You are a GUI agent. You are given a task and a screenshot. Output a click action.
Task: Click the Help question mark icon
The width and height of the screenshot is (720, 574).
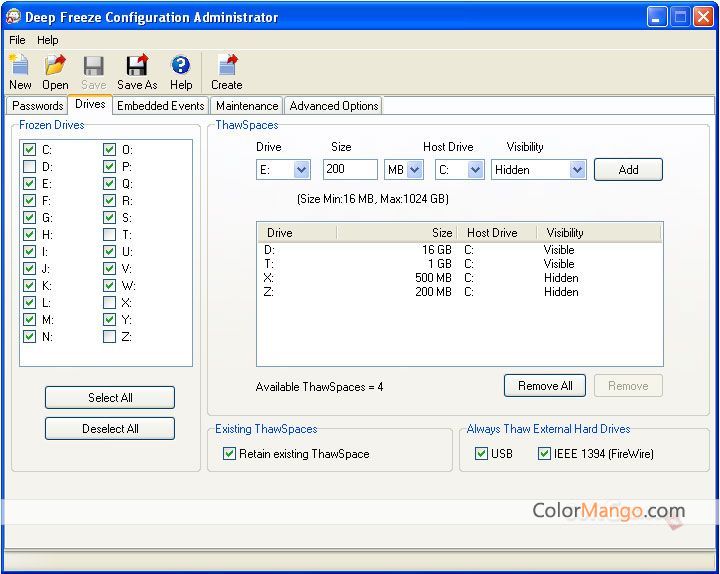click(180, 65)
